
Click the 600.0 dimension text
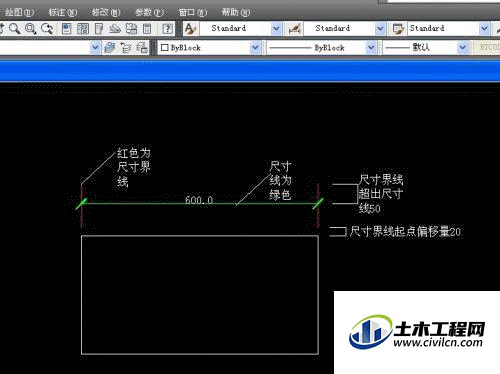(x=199, y=200)
